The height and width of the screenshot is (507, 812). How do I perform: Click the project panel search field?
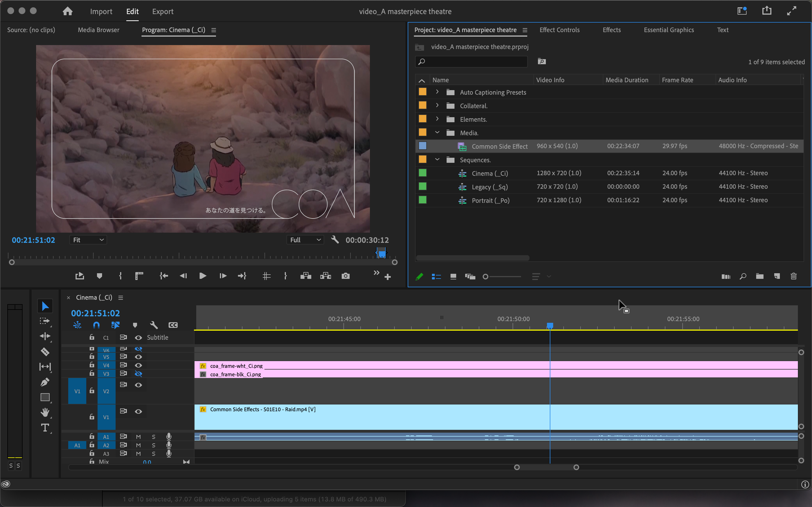(471, 62)
